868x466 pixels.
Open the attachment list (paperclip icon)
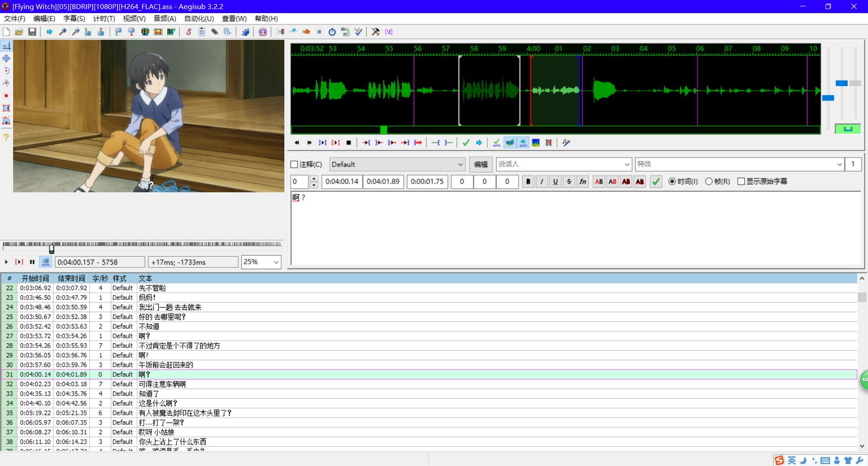(x=215, y=32)
